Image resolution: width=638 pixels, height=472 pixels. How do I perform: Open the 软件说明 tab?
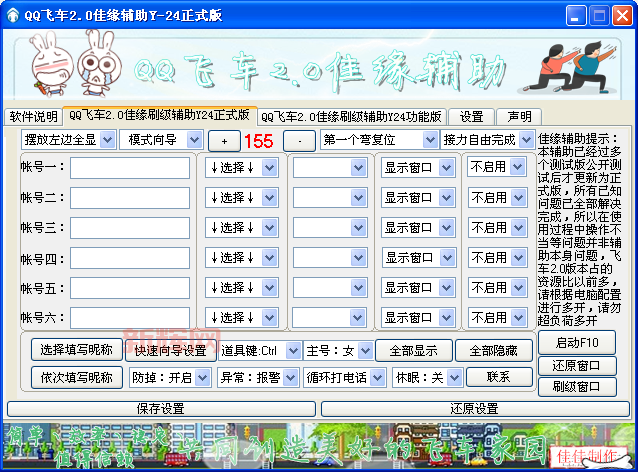(x=33, y=117)
